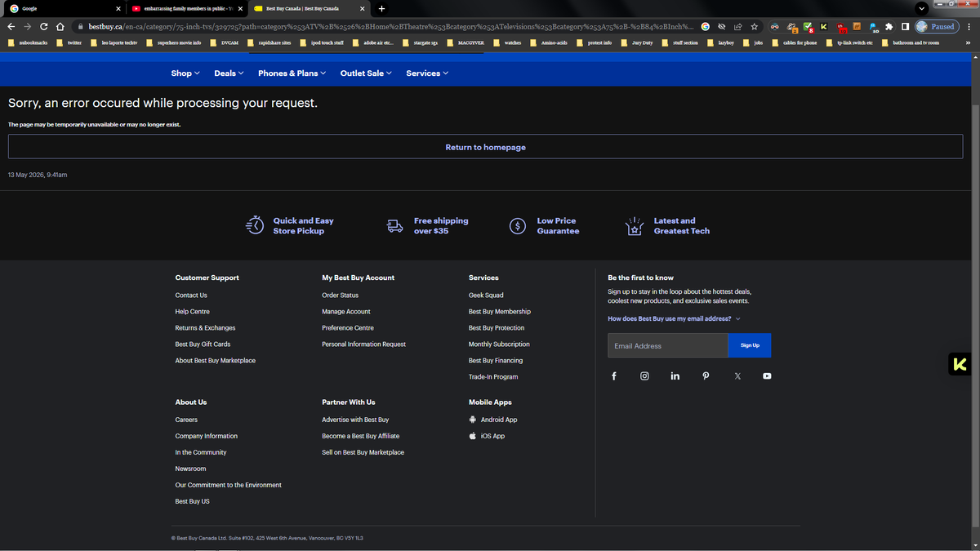
Task: Click the browser Forward arrow
Action: pos(27,26)
